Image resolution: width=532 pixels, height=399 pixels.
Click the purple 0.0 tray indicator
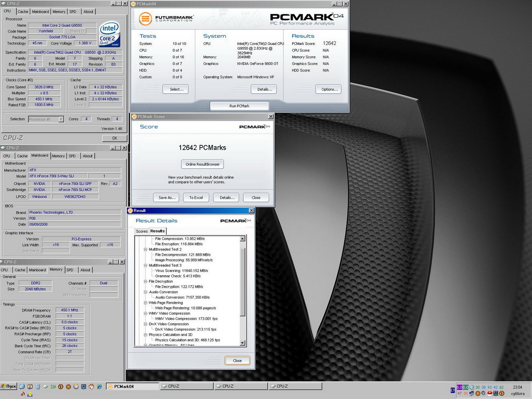460,387
